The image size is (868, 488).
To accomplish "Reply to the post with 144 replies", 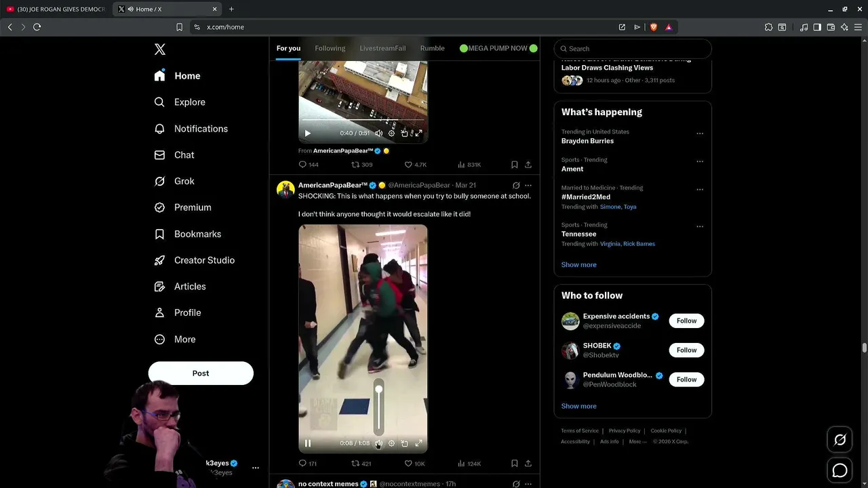I will click(309, 165).
